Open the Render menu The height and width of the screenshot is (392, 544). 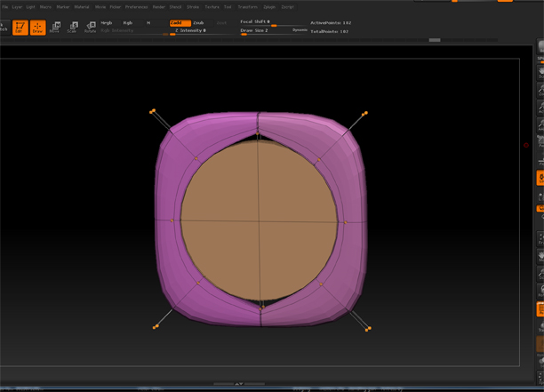pos(159,7)
